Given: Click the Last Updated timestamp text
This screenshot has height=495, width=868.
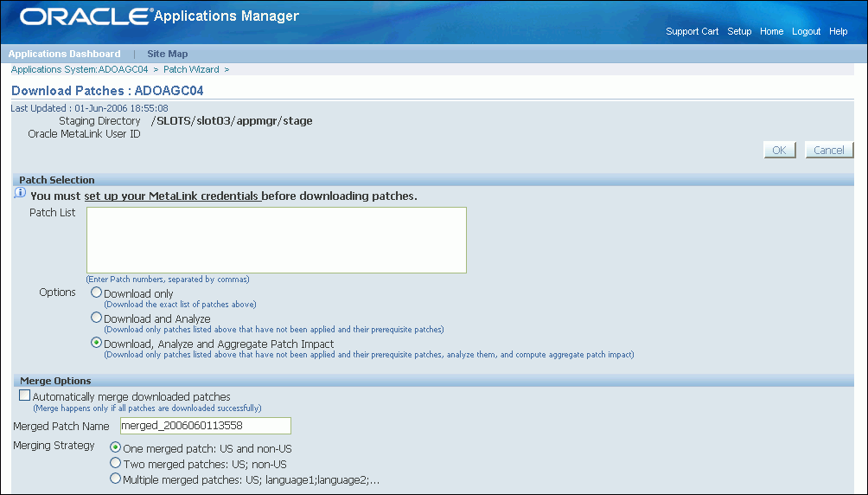Looking at the screenshot, I should click(89, 108).
